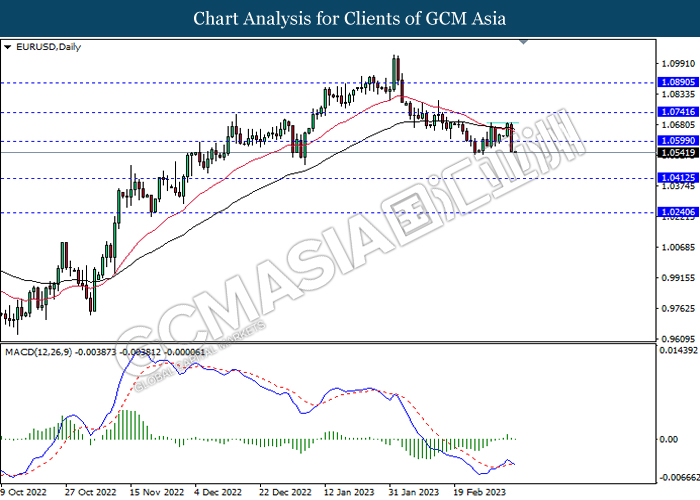Image resolution: width=700 pixels, height=500 pixels.
Task: Click the 0.014392 MACD axis value
Action: point(678,350)
